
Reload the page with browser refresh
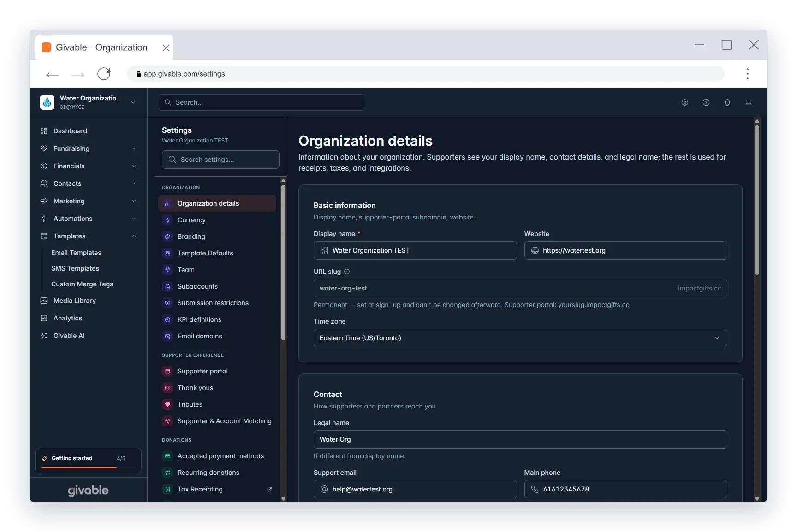[104, 74]
